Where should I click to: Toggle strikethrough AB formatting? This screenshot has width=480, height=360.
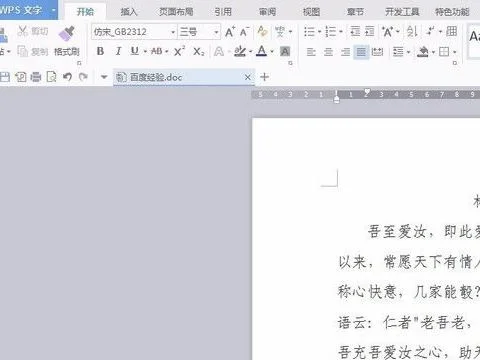[x=157, y=51]
